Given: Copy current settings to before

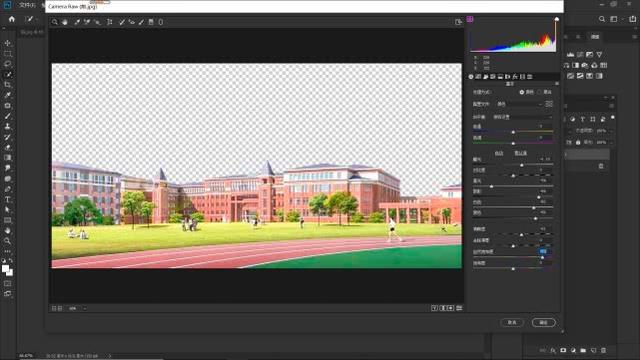Looking at the screenshot, I should pyautogui.click(x=451, y=308).
